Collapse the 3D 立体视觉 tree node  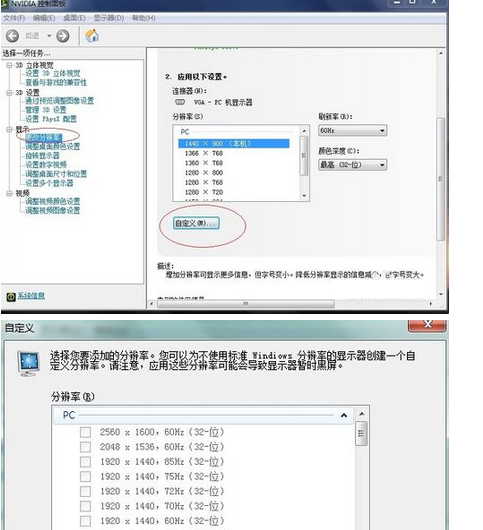(9, 65)
